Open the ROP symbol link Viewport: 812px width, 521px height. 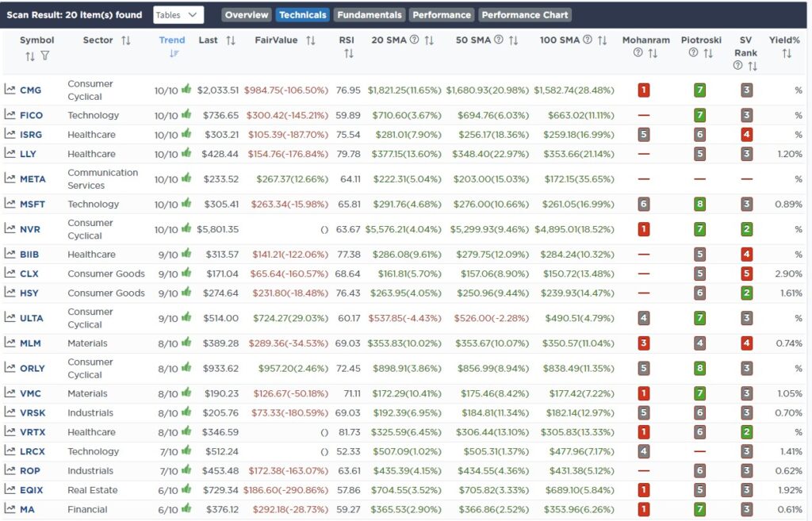(x=29, y=471)
